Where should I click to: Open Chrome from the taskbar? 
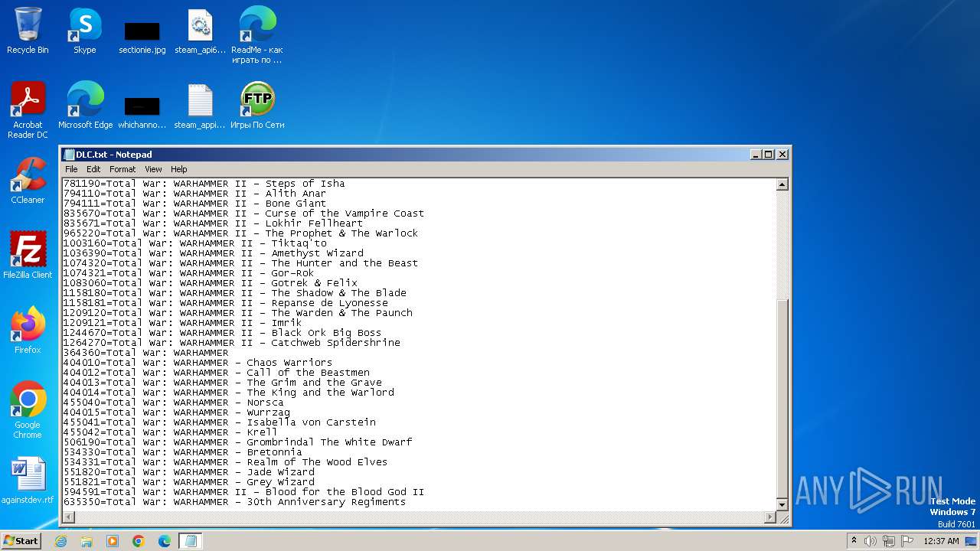(139, 541)
